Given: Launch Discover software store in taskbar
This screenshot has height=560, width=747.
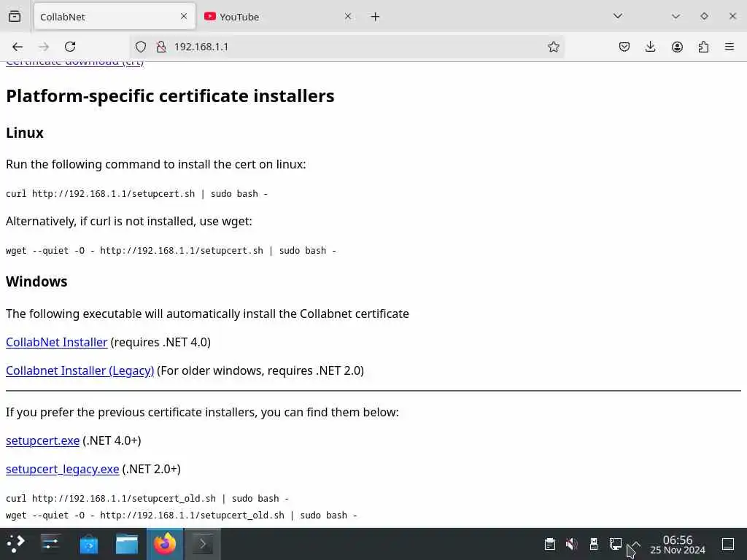Looking at the screenshot, I should tap(88, 544).
